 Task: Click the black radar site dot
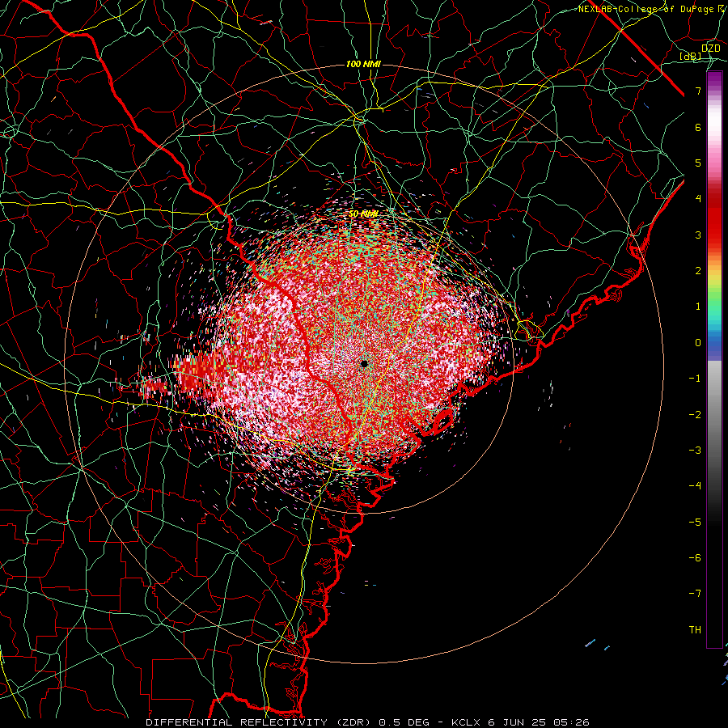click(364, 363)
